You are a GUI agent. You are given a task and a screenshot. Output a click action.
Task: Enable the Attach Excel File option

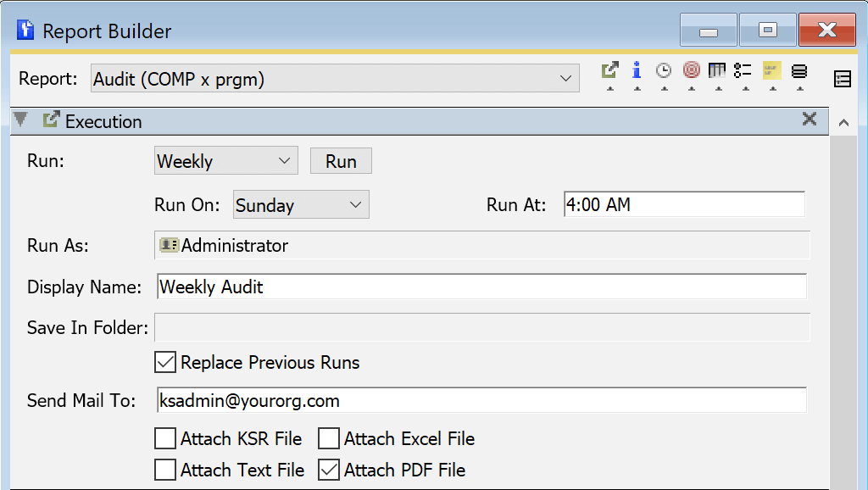(328, 438)
